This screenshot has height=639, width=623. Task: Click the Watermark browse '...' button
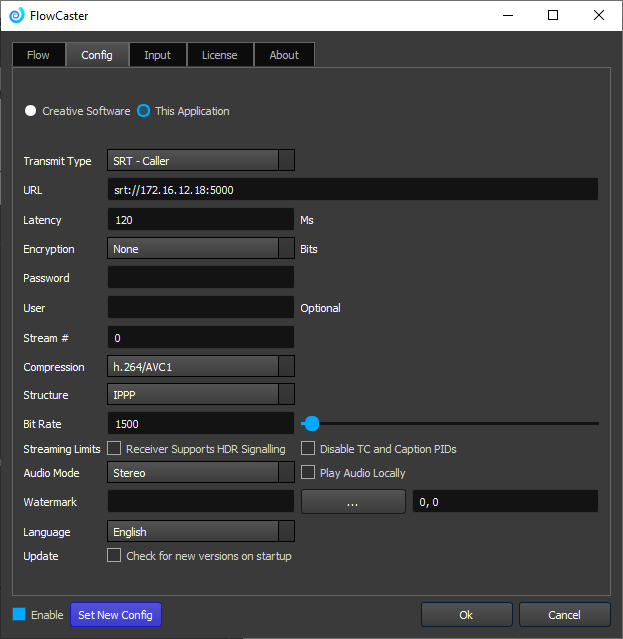pos(353,502)
